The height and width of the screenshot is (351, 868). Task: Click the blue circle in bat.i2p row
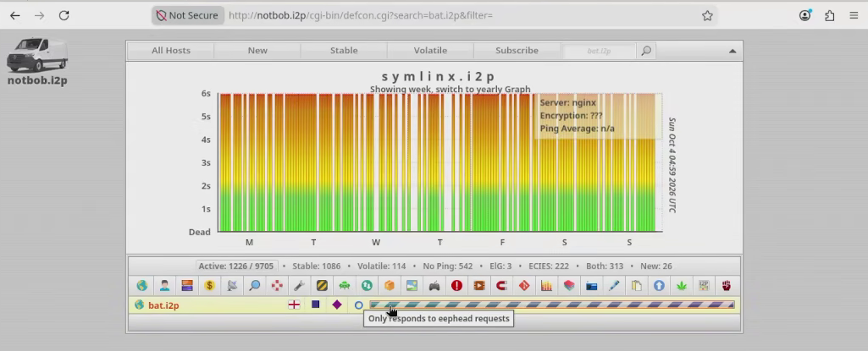tap(359, 305)
